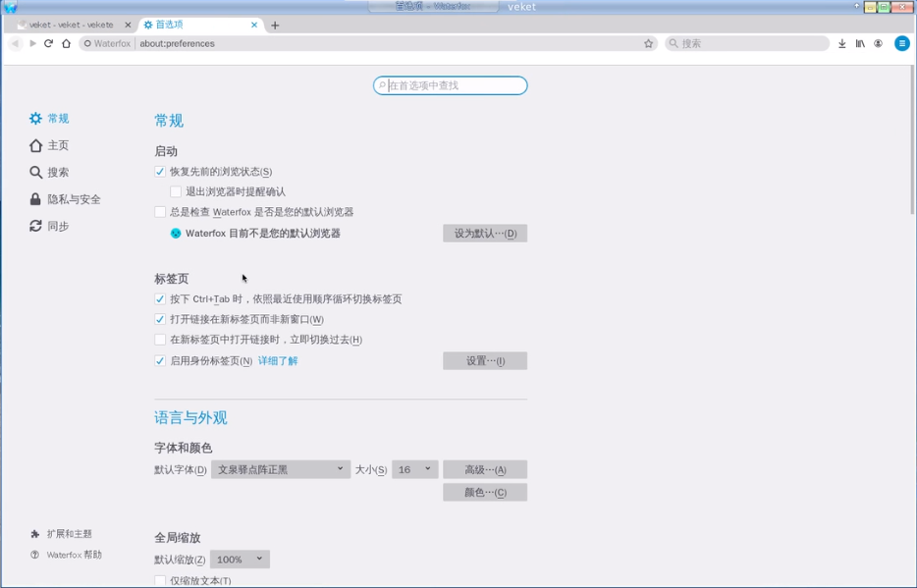Image resolution: width=917 pixels, height=588 pixels.
Task: Bookmark this page with the star icon
Action: click(648, 43)
